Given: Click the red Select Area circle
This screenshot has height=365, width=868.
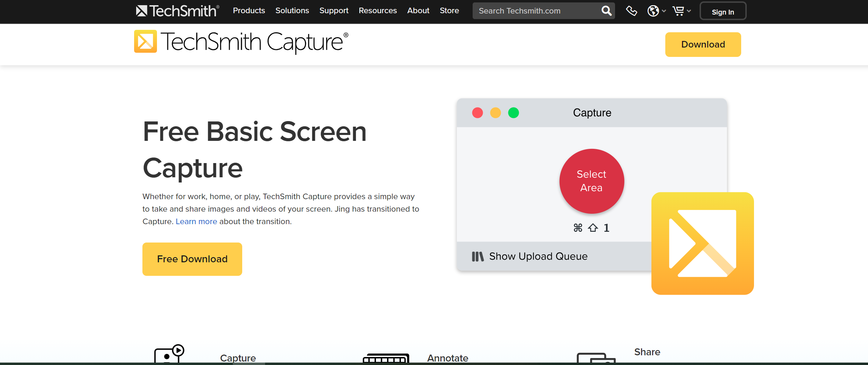Looking at the screenshot, I should 591,181.
